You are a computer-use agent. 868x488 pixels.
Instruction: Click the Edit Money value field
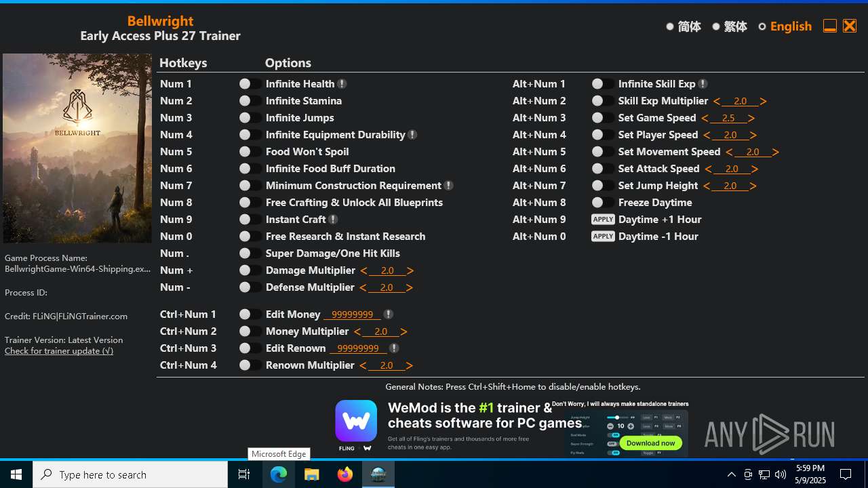click(352, 314)
